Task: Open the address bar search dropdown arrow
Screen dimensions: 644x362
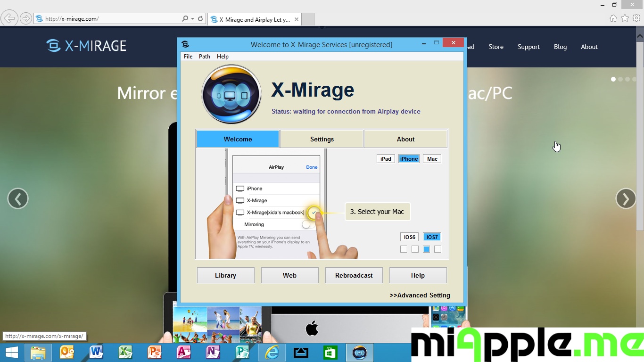Action: click(192, 19)
